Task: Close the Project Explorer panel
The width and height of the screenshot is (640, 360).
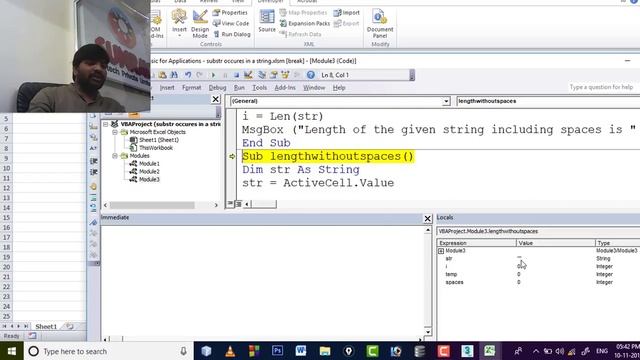Action: [216, 99]
